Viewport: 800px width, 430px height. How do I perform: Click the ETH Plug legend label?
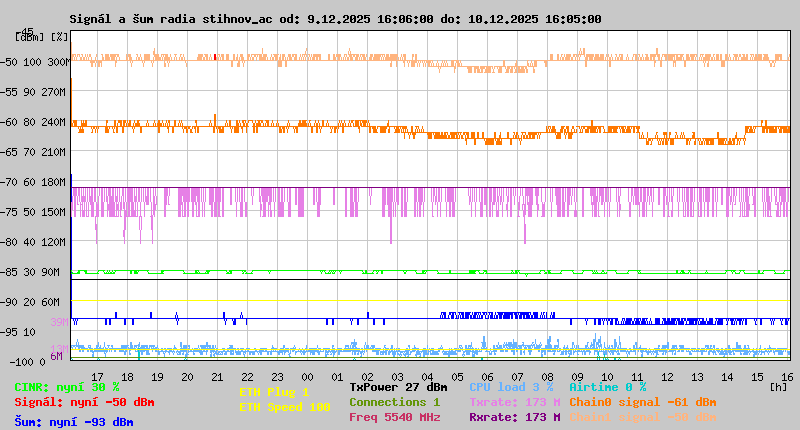coord(274,392)
